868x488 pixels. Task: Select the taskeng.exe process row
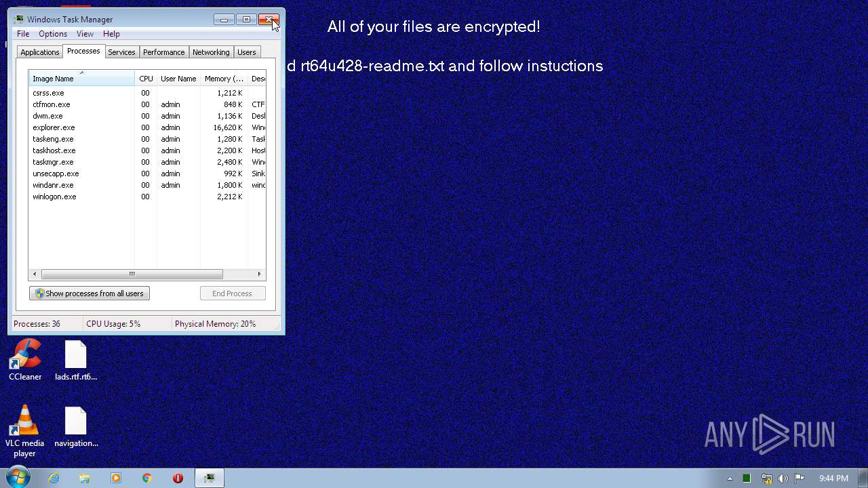(x=147, y=139)
